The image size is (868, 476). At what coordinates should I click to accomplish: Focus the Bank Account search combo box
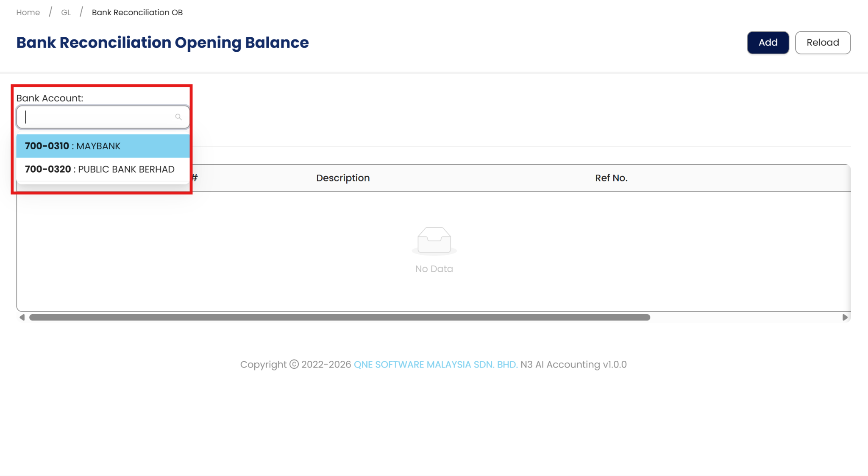click(97, 117)
